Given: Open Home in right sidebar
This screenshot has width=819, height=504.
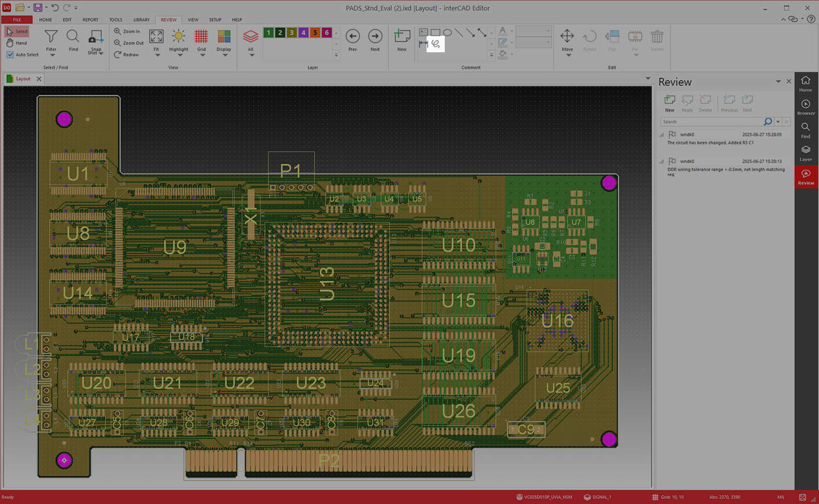Looking at the screenshot, I should coord(806,84).
